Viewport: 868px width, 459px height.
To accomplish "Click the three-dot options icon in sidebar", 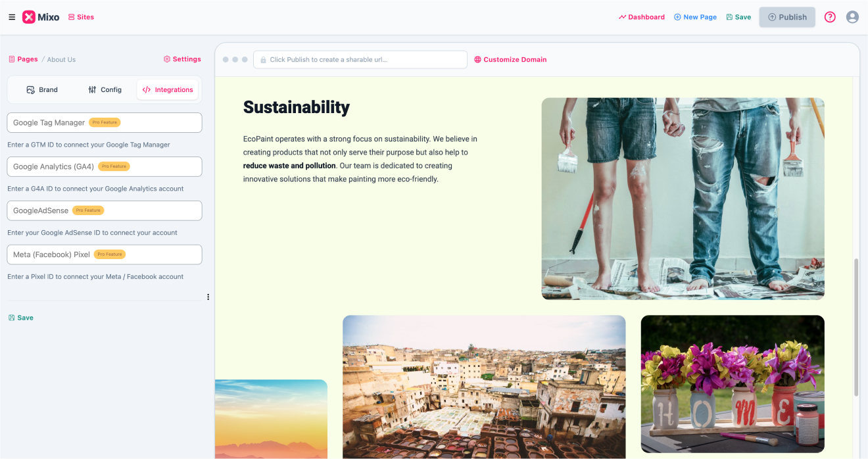I will click(x=208, y=297).
